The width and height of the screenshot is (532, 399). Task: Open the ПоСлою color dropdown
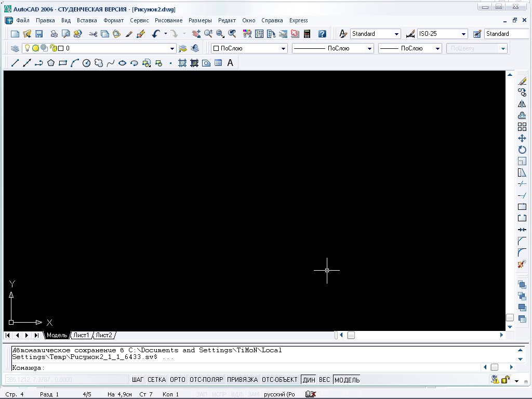coord(284,48)
